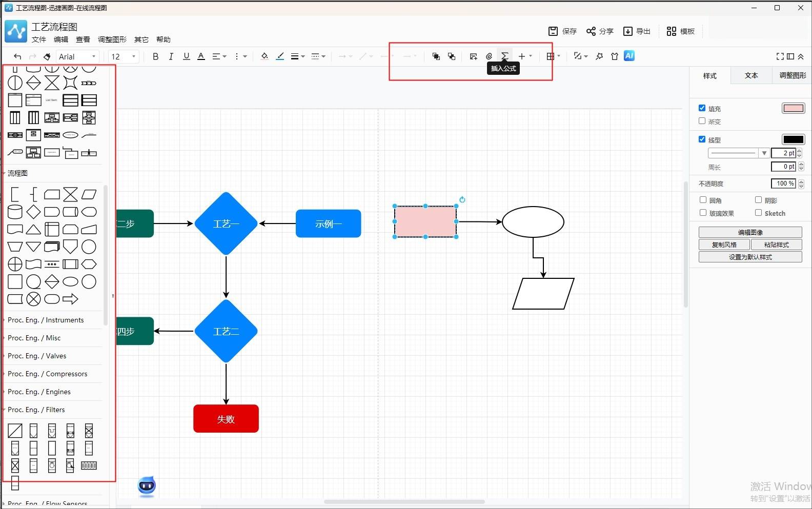
Task: Pick the hexagon preparation shape in the flowchart palette
Action: (89, 264)
